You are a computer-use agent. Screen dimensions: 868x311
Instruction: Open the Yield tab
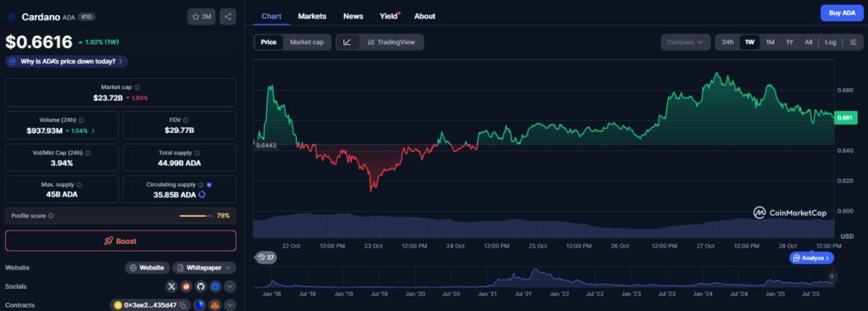(389, 16)
